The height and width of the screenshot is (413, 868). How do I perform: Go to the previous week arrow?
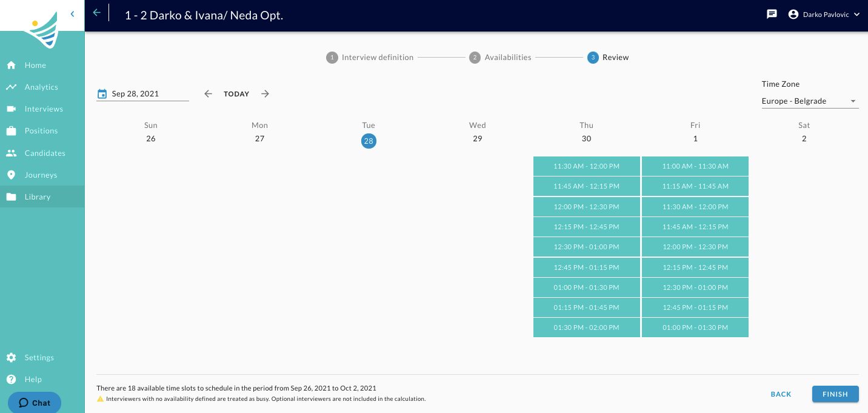(208, 94)
